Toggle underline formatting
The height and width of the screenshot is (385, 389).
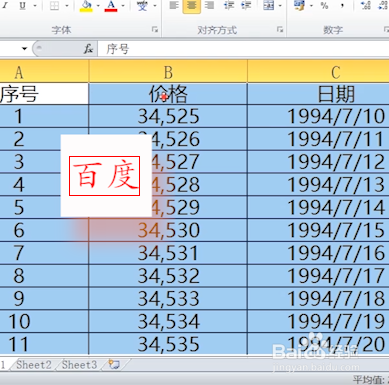point(23,5)
